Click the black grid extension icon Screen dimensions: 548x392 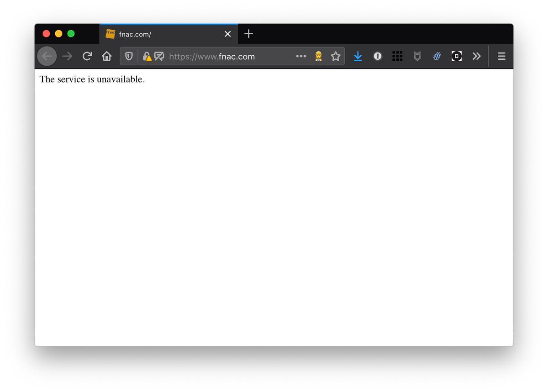click(x=397, y=56)
